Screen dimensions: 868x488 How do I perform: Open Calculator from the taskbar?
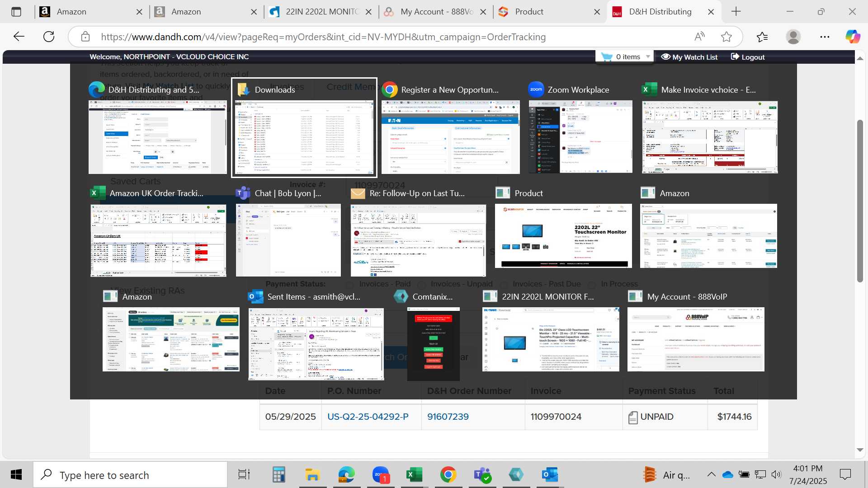tap(279, 475)
